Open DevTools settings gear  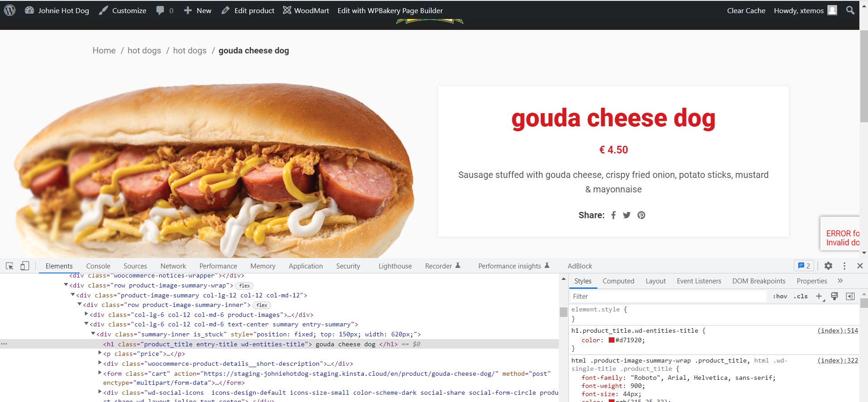[828, 266]
